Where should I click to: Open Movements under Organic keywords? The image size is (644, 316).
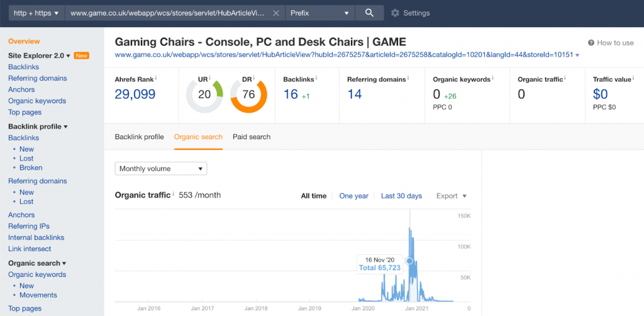coord(38,295)
